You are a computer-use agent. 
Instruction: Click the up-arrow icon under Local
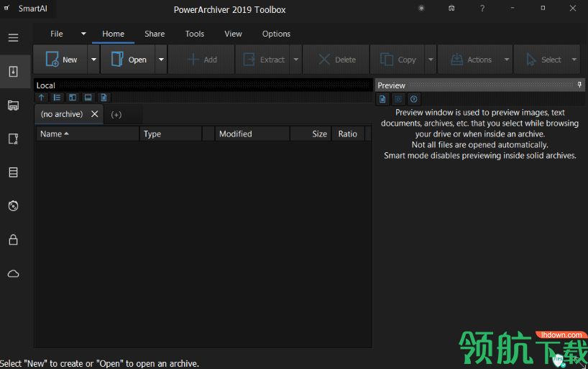coord(42,98)
